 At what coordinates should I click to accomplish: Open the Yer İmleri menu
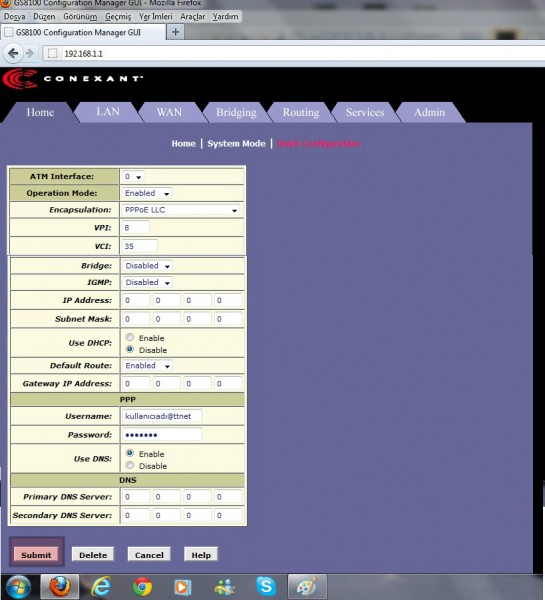coord(155,16)
